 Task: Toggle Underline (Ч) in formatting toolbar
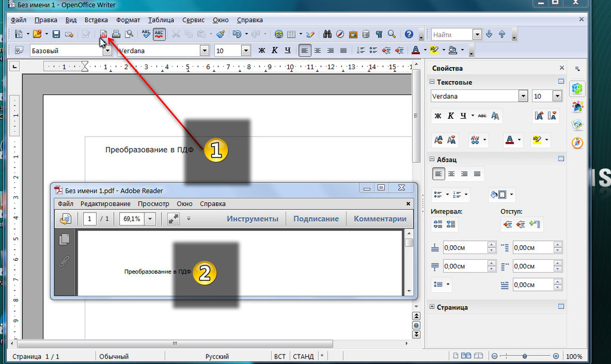(x=288, y=50)
